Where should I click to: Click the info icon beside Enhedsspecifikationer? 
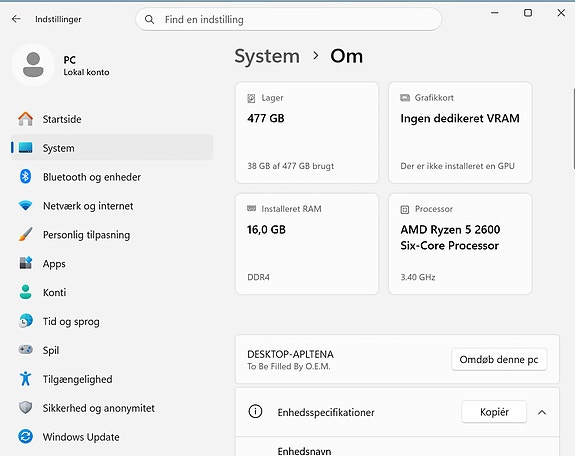point(255,412)
